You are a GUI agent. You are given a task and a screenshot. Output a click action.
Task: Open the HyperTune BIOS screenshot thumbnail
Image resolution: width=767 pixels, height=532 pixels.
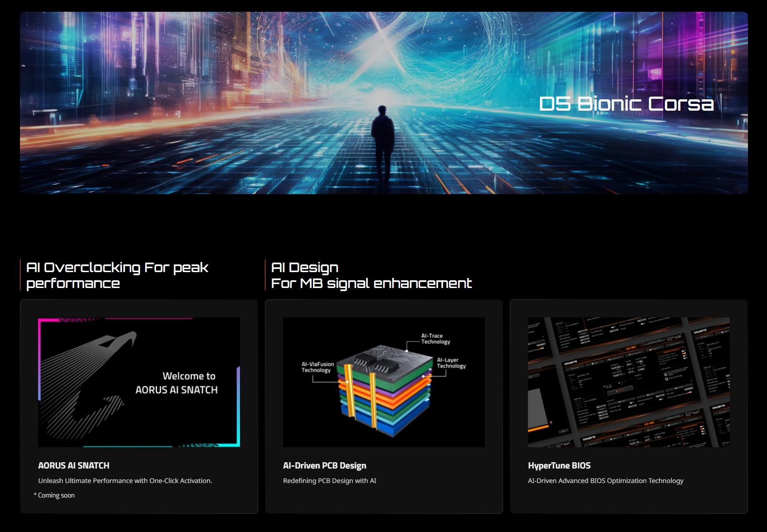point(628,382)
